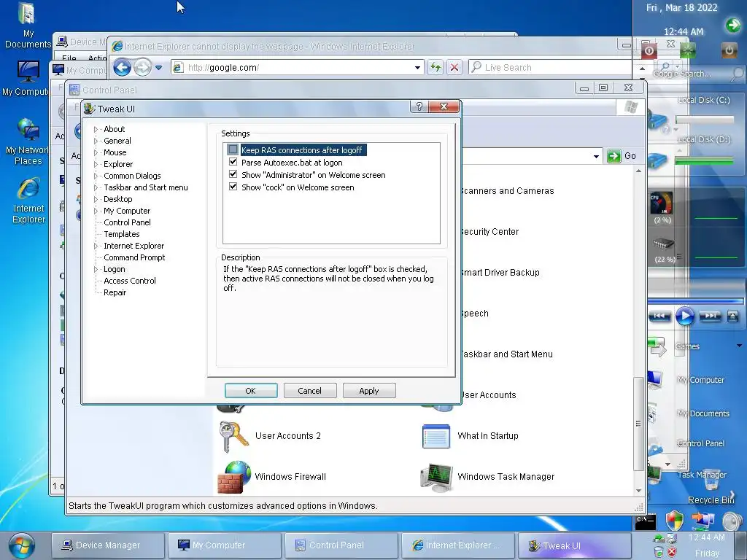Expand the Internet Explorer tree node
Viewport: 747px width, 560px height.
[x=96, y=246]
